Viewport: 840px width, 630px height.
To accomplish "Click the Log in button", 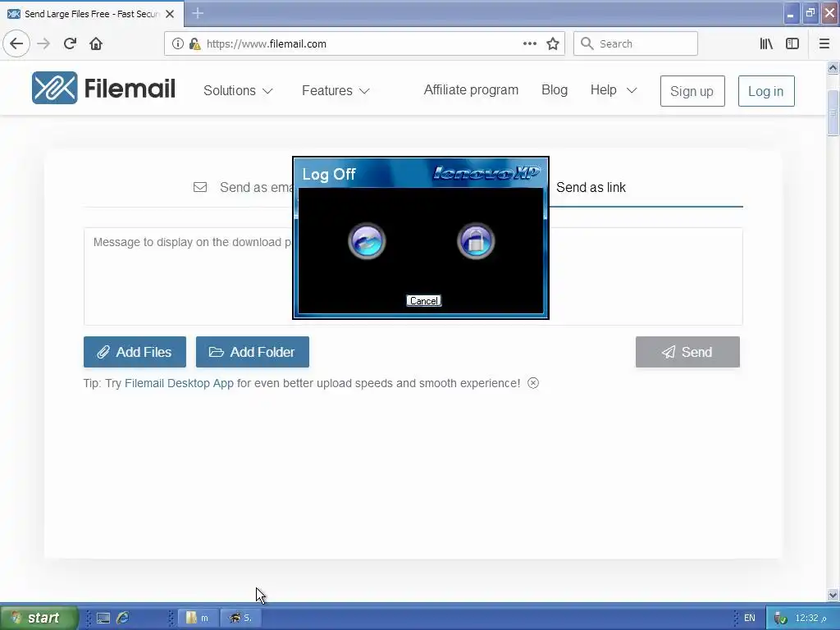I will coord(766,91).
